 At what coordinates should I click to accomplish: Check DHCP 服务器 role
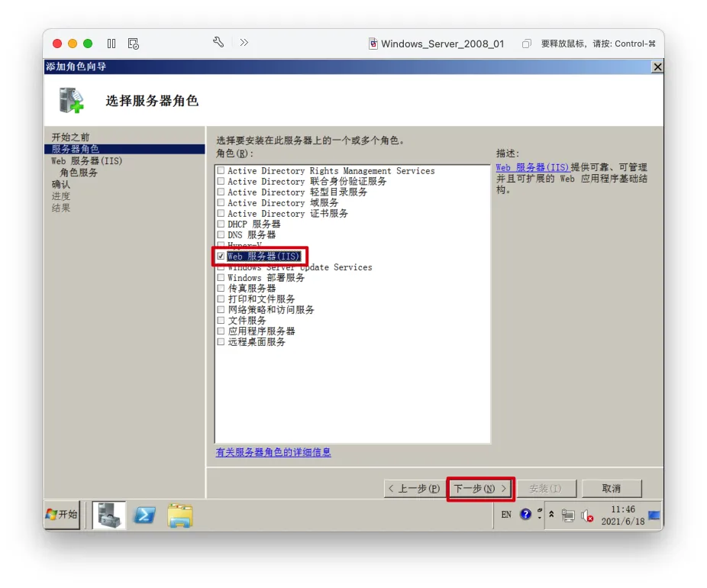221,224
